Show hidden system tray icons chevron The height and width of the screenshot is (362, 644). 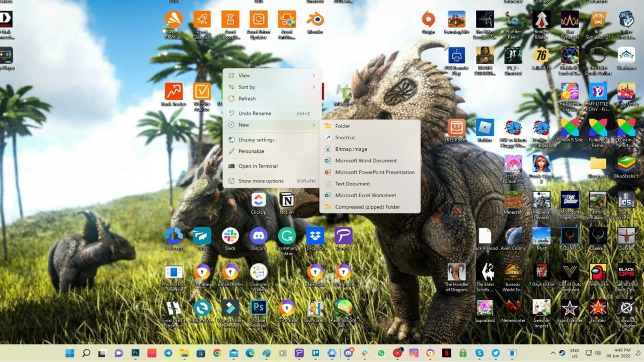(x=553, y=353)
